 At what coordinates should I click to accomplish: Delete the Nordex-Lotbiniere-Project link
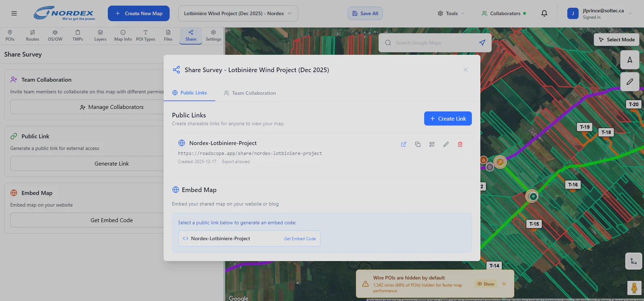point(460,144)
